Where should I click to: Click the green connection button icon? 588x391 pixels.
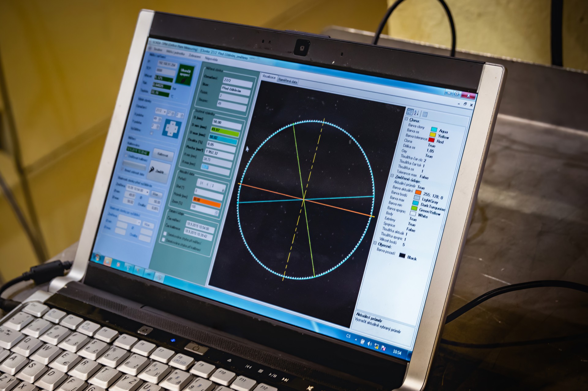point(185,75)
